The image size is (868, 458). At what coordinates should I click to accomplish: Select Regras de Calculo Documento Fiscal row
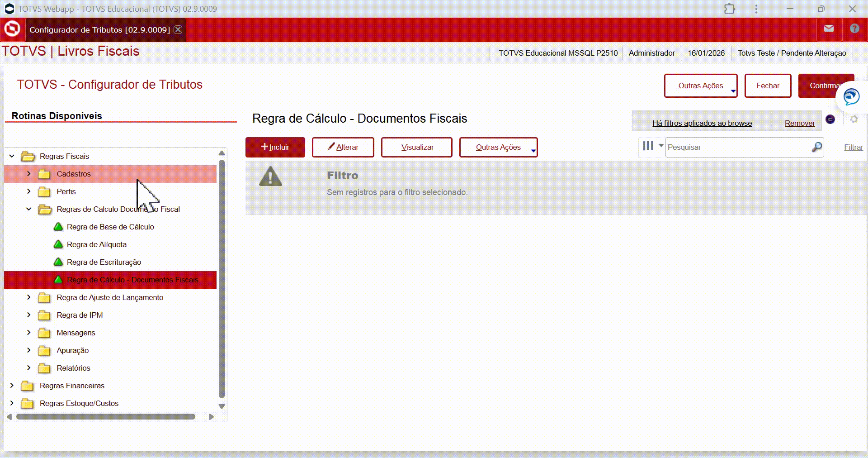(x=110, y=209)
